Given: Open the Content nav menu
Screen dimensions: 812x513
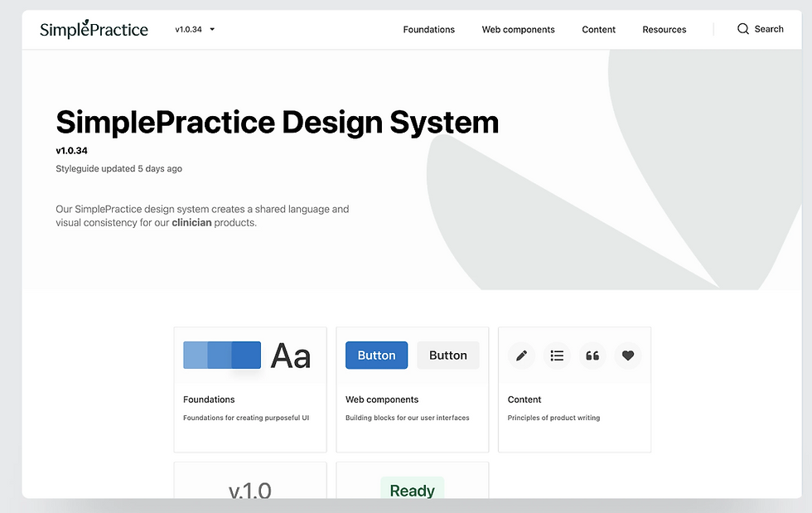Looking at the screenshot, I should 598,30.
